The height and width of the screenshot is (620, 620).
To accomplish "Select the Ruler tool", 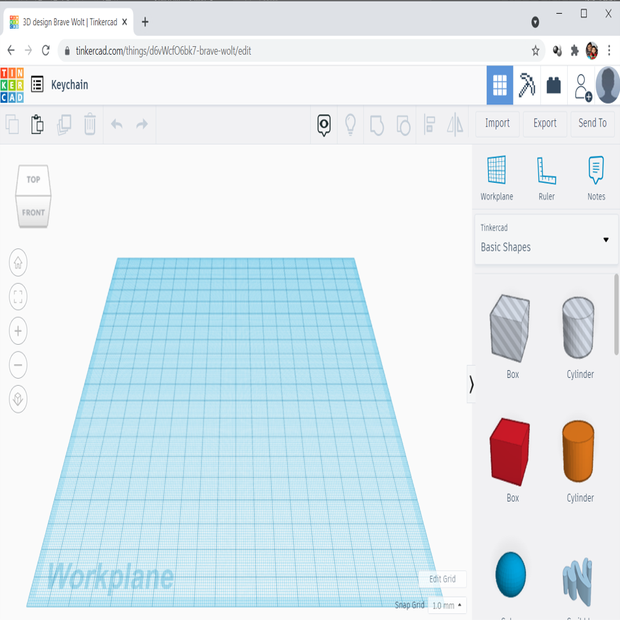I will pos(546,178).
